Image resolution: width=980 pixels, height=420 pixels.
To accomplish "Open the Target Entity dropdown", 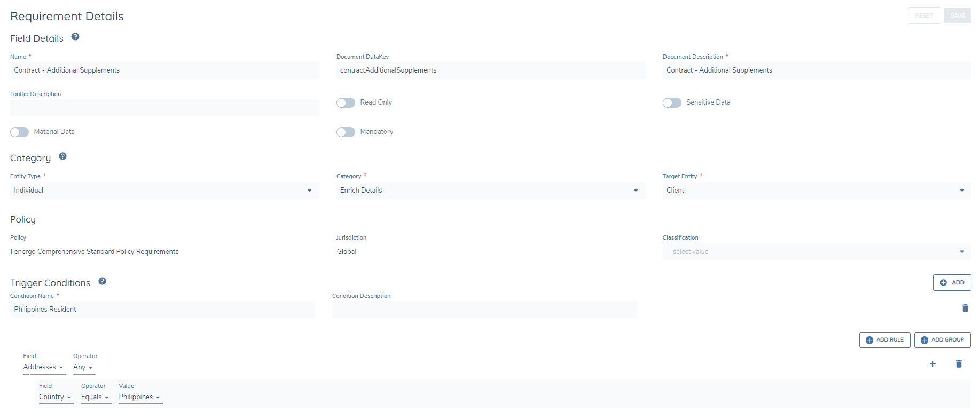I will click(x=817, y=191).
